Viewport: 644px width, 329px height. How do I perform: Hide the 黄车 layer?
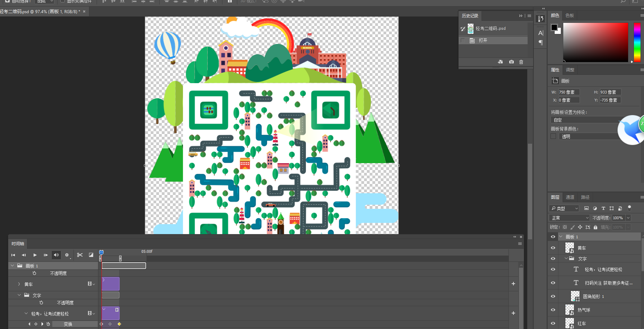[553, 248]
